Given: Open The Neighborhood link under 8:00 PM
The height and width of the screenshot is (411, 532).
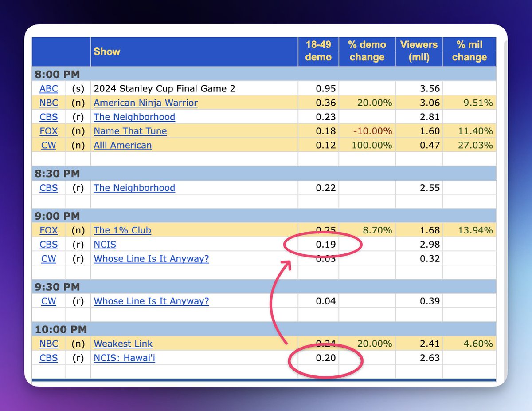Looking at the screenshot, I should click(134, 117).
